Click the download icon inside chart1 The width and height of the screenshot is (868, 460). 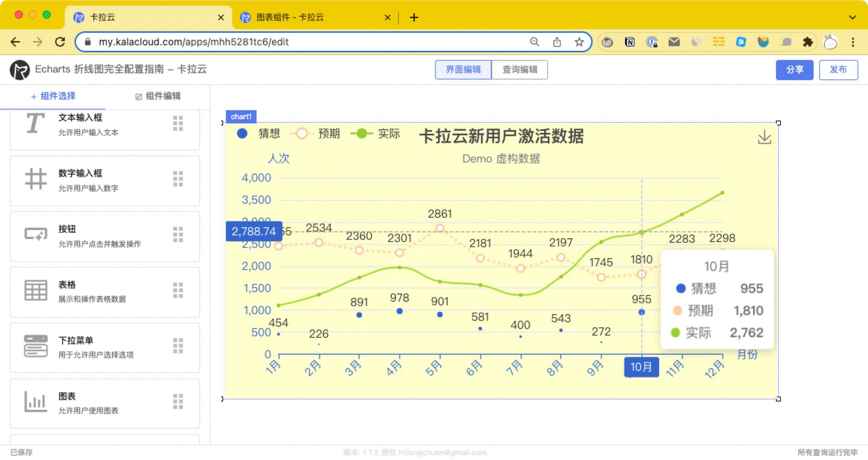764,137
